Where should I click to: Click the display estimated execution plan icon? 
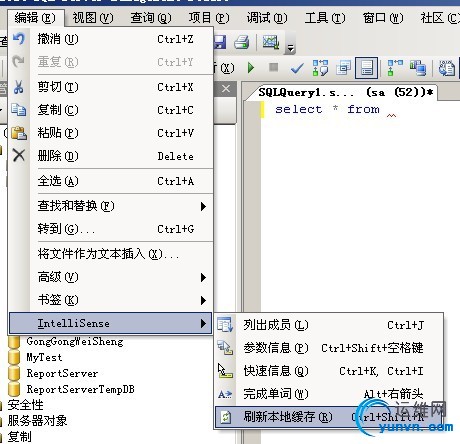(x=320, y=68)
